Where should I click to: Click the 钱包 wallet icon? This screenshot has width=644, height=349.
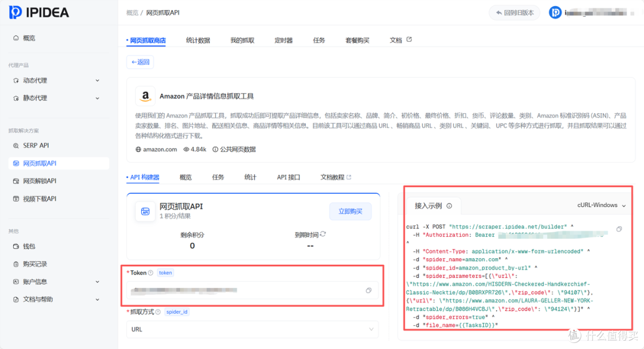point(16,246)
